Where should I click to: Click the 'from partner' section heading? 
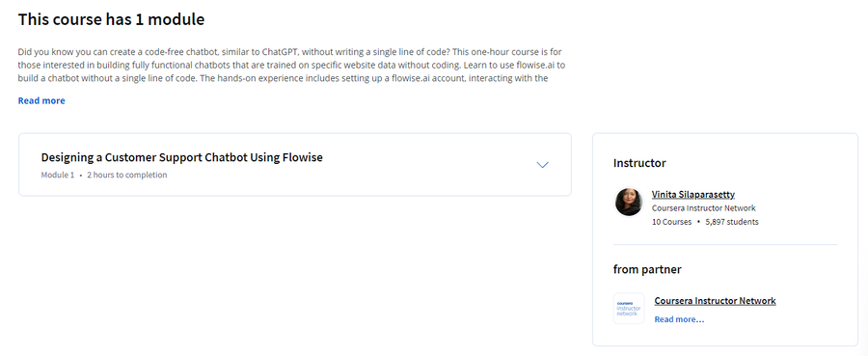pyautogui.click(x=647, y=269)
